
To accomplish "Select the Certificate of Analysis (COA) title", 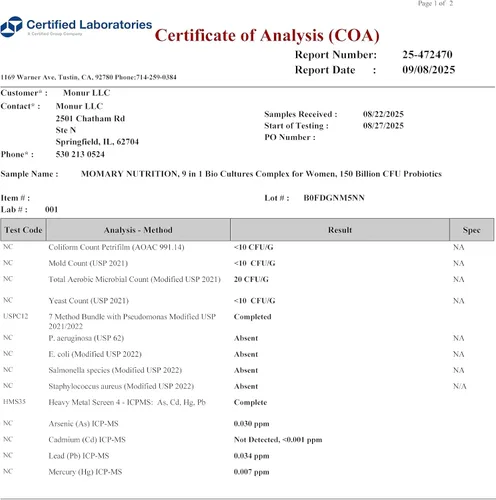I will (267, 36).
